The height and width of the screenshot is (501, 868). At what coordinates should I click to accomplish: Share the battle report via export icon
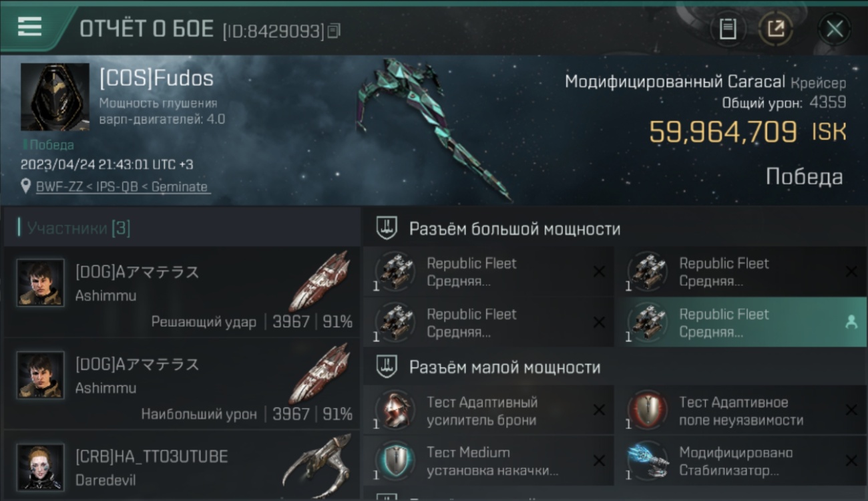(776, 29)
